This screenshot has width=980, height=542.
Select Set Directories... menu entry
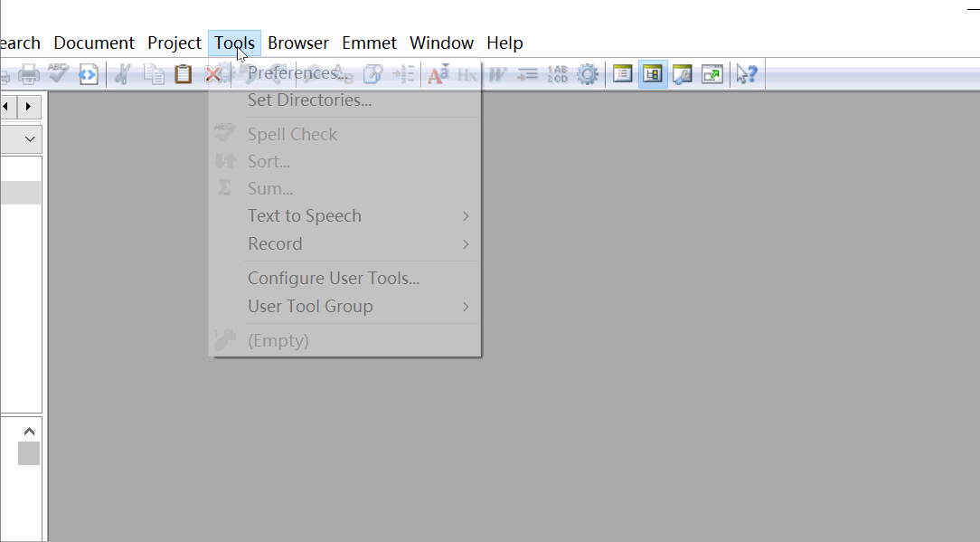tap(345, 100)
